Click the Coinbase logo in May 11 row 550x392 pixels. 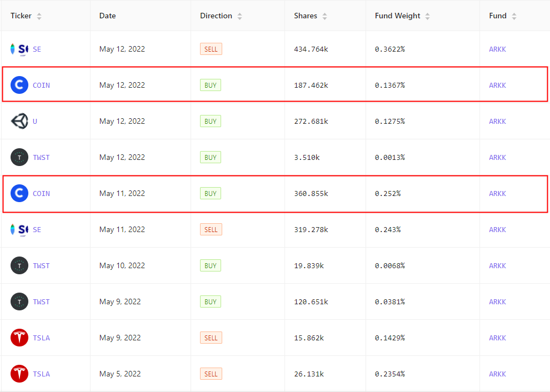click(x=19, y=194)
